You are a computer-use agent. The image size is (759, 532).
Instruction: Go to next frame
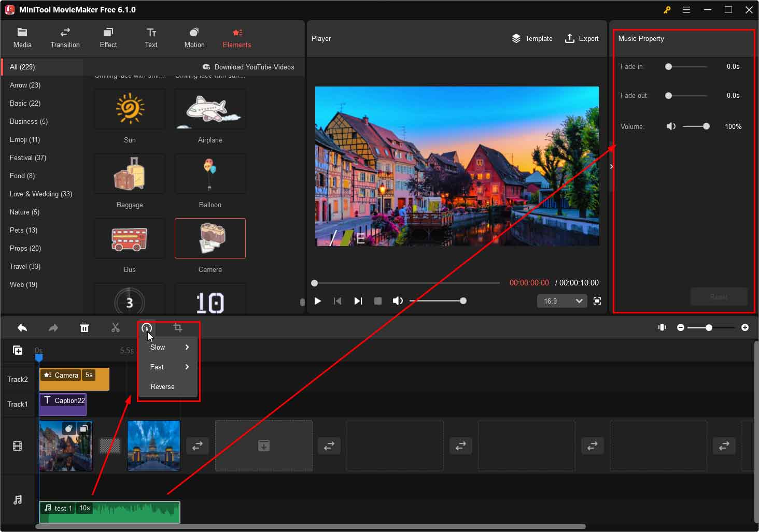pos(358,301)
